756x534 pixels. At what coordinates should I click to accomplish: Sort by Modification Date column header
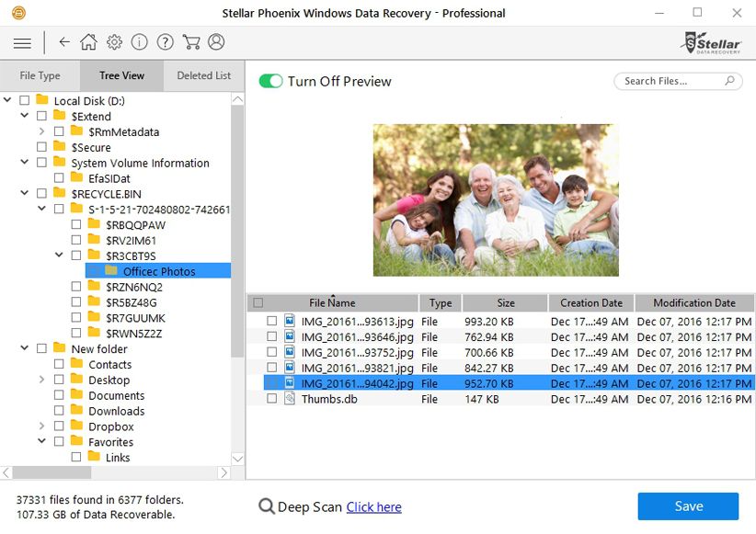pyautogui.click(x=694, y=302)
